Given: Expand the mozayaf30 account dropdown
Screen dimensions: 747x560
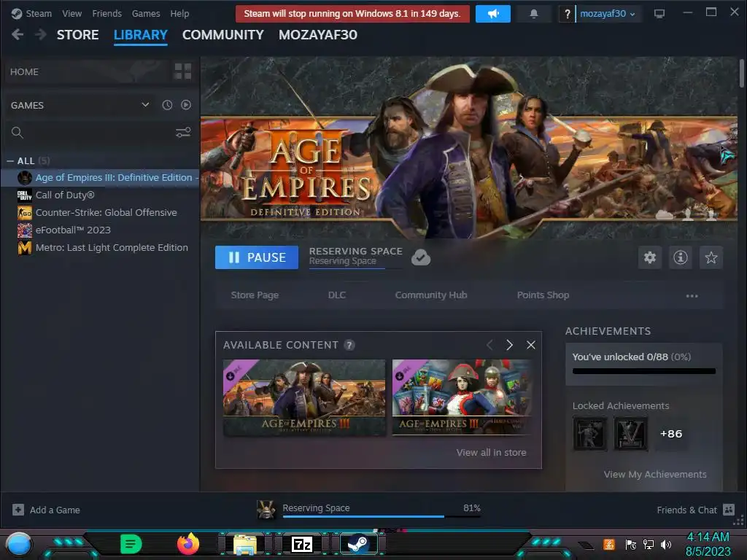Looking at the screenshot, I should point(607,14).
